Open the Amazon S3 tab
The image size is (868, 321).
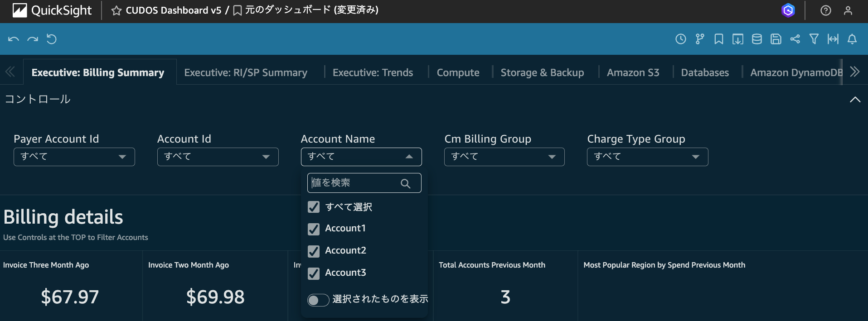click(633, 72)
